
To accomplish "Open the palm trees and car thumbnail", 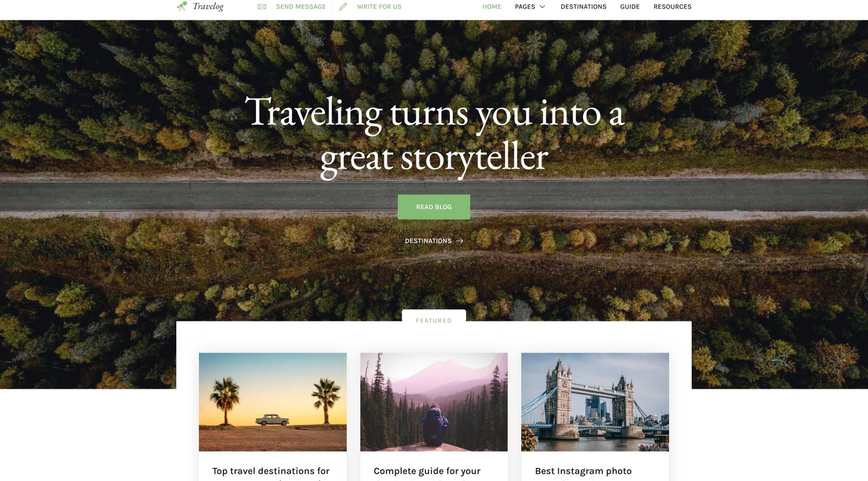I will (273, 402).
